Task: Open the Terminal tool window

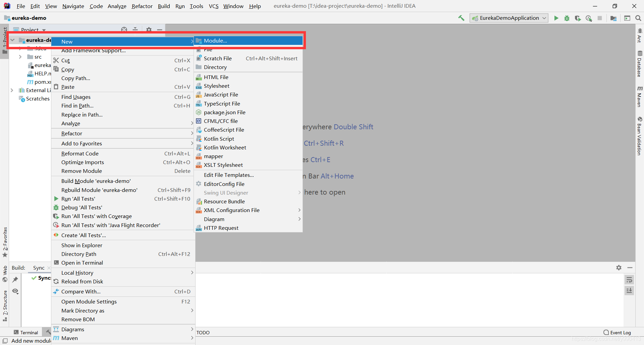Action: (26, 332)
